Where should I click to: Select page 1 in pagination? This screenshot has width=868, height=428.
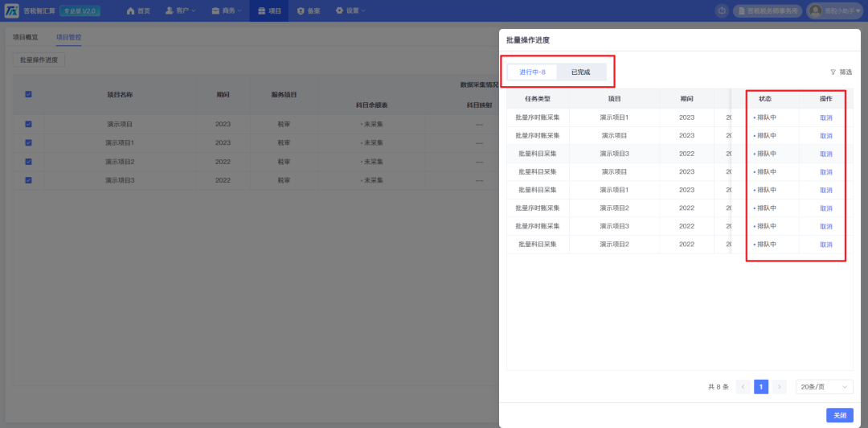761,387
